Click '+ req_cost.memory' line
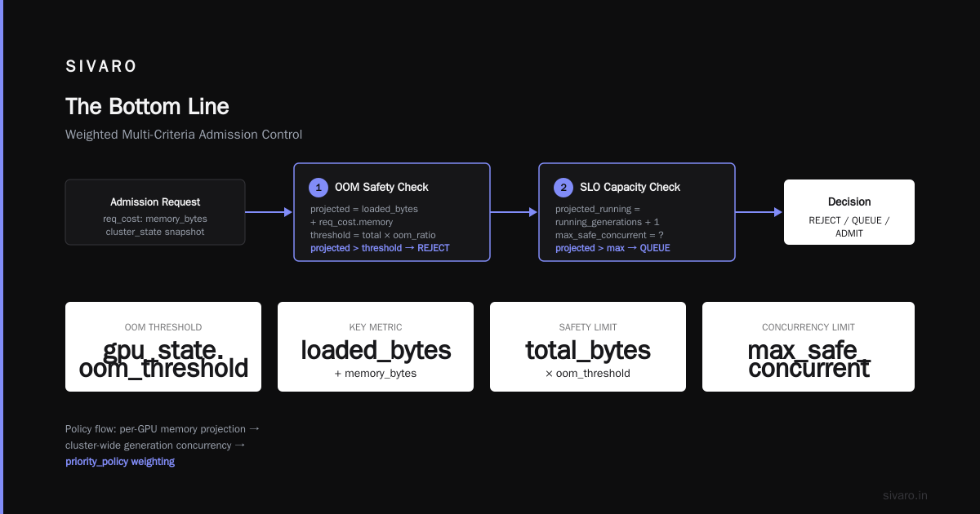Screen dimensions: 980x514 tap(351, 222)
